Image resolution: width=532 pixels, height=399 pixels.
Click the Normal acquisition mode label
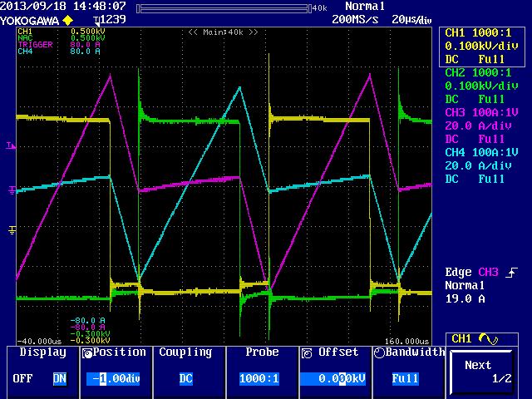tap(365, 6)
